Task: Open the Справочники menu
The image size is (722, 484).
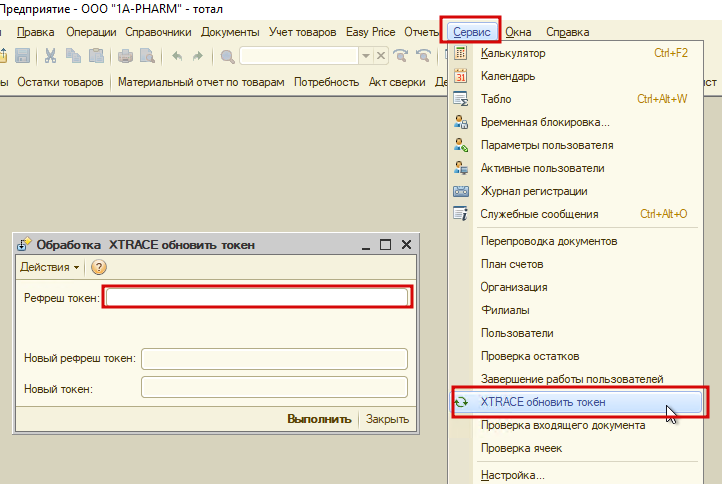Action: click(158, 32)
